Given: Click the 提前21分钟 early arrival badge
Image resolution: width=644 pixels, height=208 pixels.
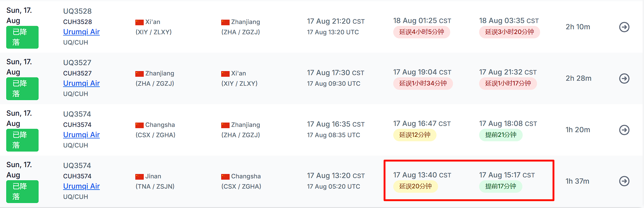Looking at the screenshot, I should tap(501, 135).
